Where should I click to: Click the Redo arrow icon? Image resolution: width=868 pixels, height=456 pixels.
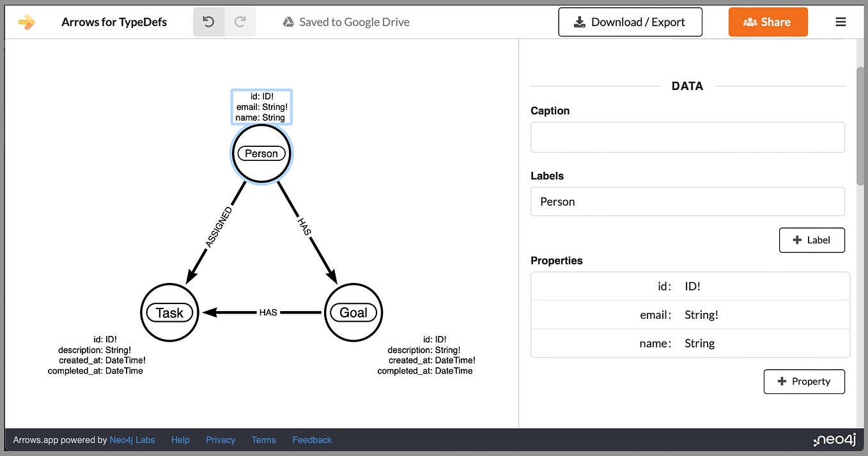[240, 21]
